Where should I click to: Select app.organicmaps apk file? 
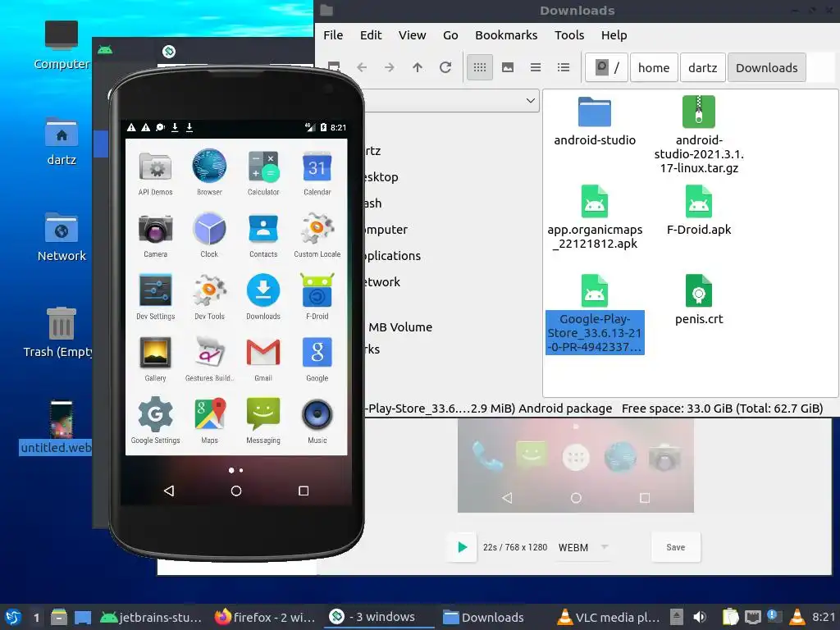[595, 217]
